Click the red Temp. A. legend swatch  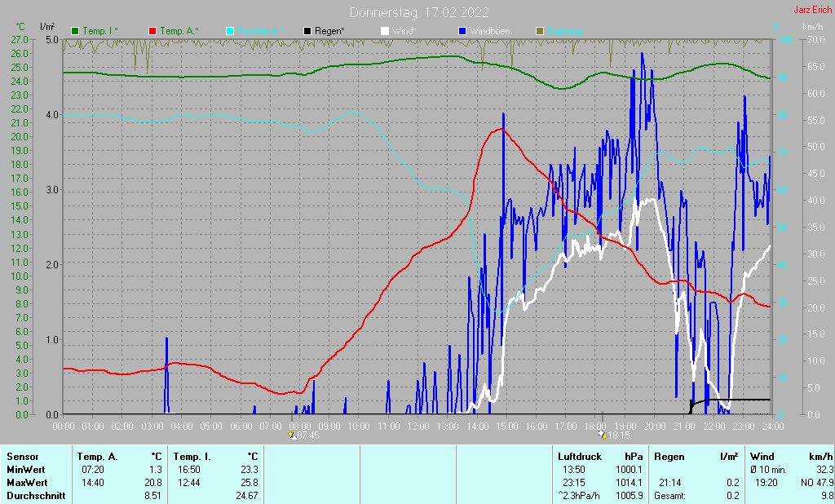pos(152,32)
